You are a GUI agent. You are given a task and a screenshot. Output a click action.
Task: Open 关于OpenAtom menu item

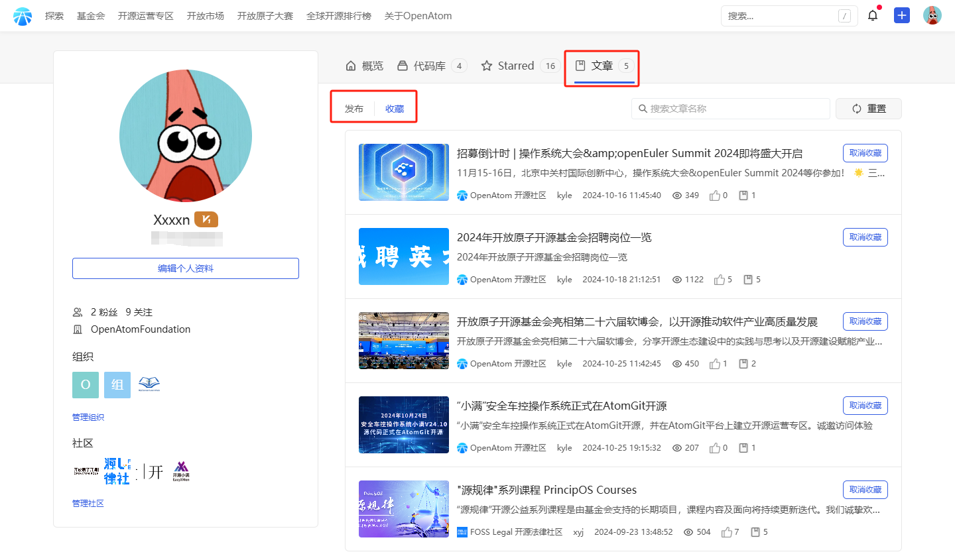coord(418,16)
